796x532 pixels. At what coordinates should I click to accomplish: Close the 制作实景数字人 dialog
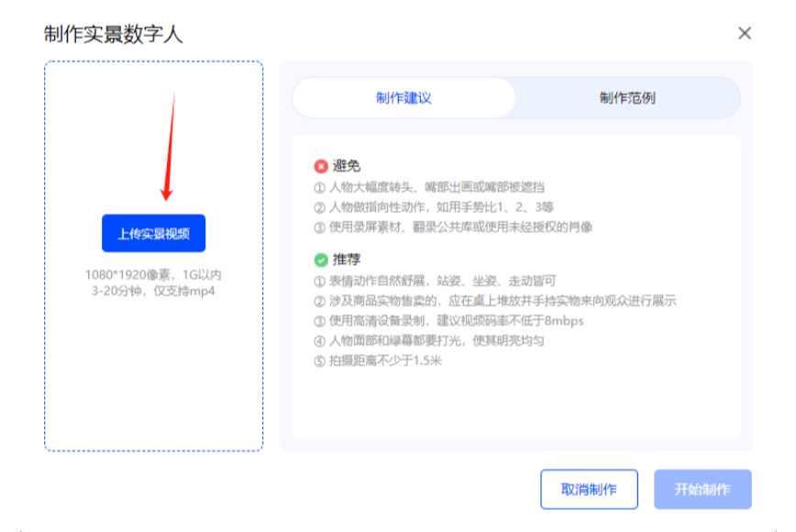[x=745, y=34]
